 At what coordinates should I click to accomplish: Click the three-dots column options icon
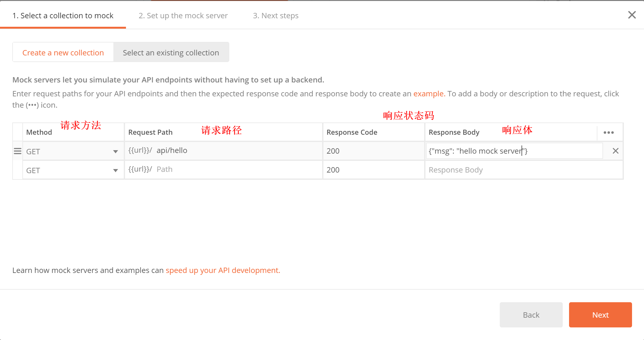point(608,133)
